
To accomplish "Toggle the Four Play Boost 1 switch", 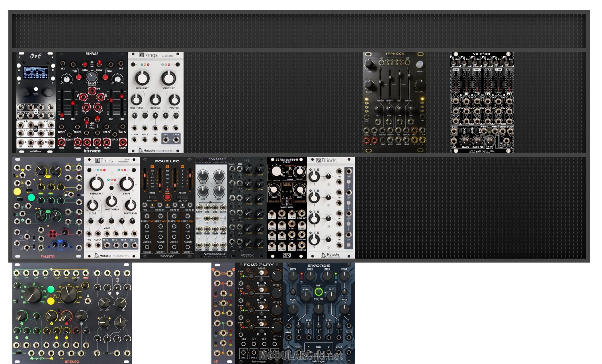I will pyautogui.click(x=261, y=273).
